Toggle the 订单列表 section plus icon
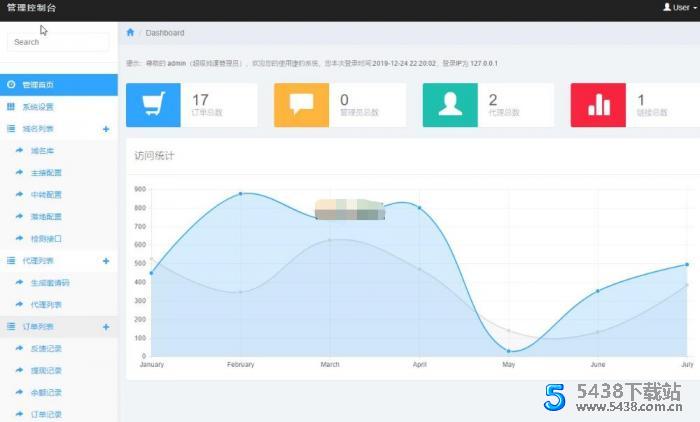Image resolution: width=700 pixels, height=422 pixels. click(106, 327)
